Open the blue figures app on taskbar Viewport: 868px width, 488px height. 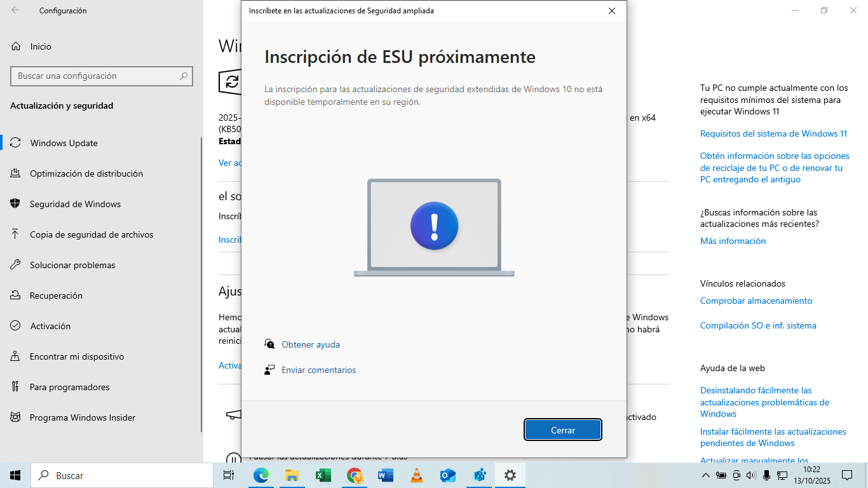(479, 475)
